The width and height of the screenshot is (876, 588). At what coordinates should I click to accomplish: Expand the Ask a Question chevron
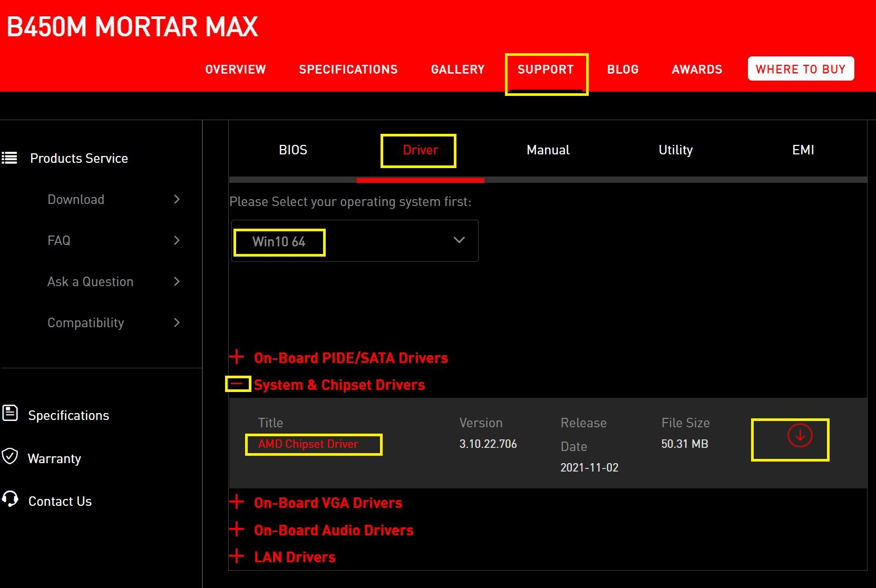(x=177, y=281)
